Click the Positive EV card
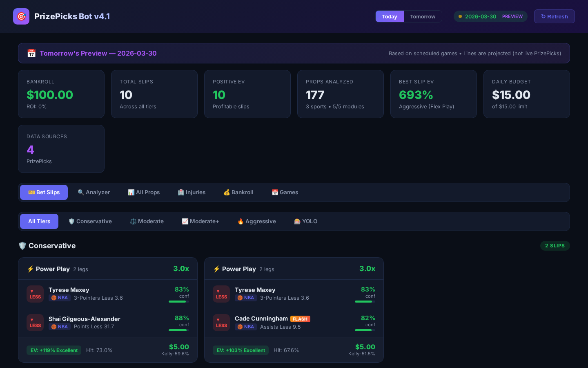Screen dimensions: 588x368 (247, 94)
